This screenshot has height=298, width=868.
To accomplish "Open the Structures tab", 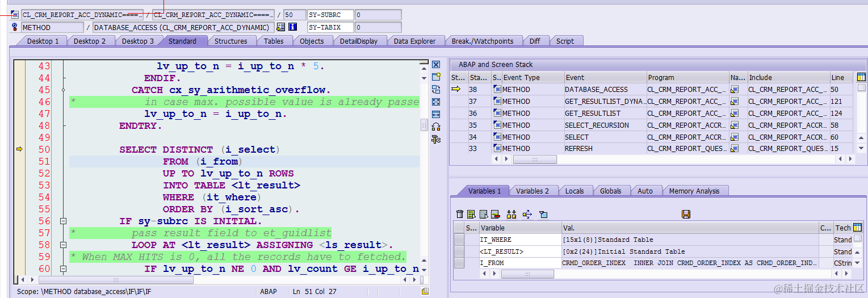I will point(230,41).
